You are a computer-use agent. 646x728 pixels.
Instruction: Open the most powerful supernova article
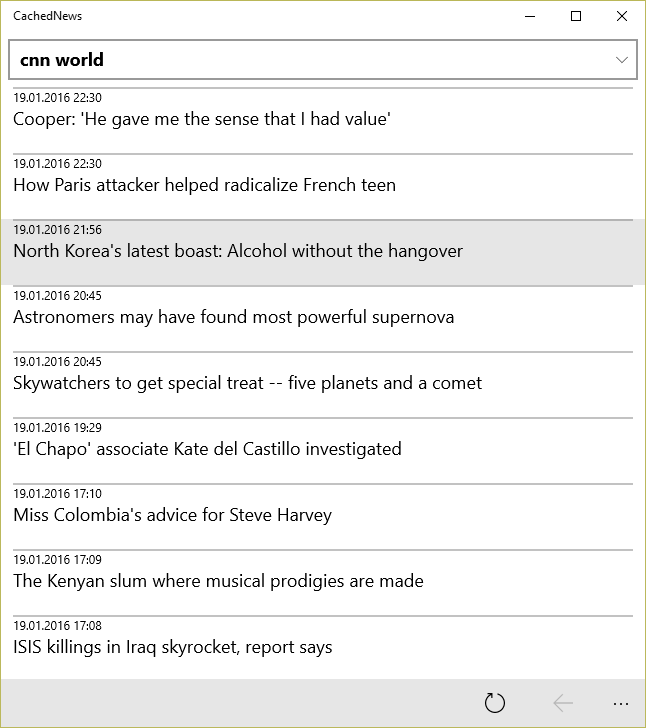pos(233,317)
